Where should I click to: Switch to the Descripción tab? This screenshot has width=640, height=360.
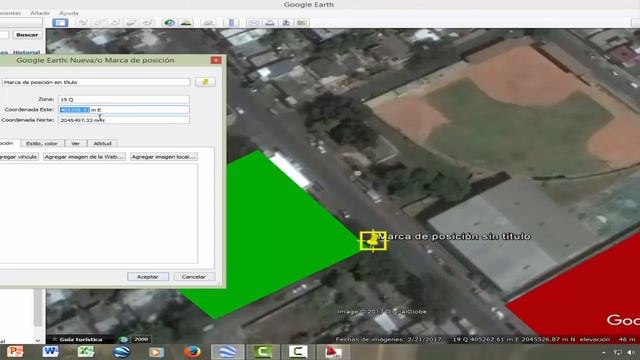(x=9, y=143)
